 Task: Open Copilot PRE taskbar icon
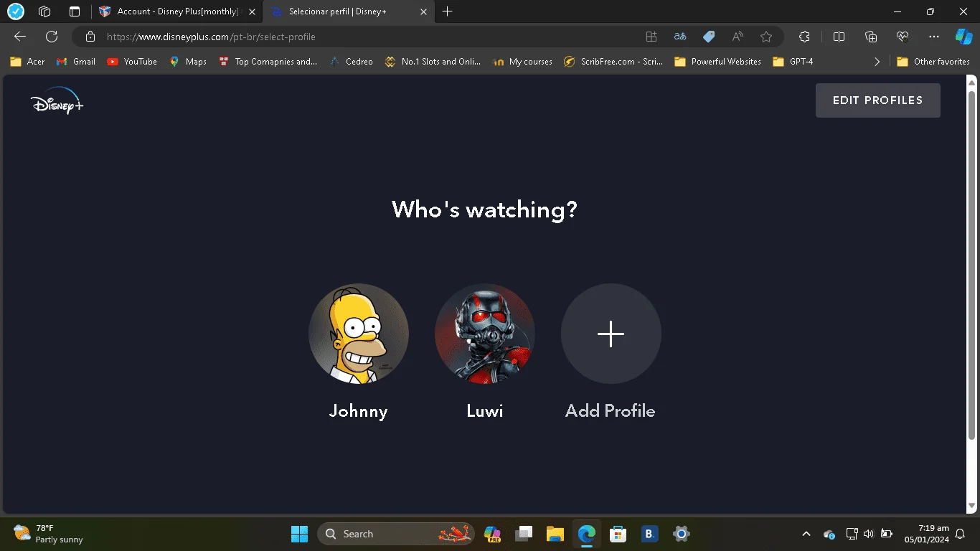pos(492,534)
